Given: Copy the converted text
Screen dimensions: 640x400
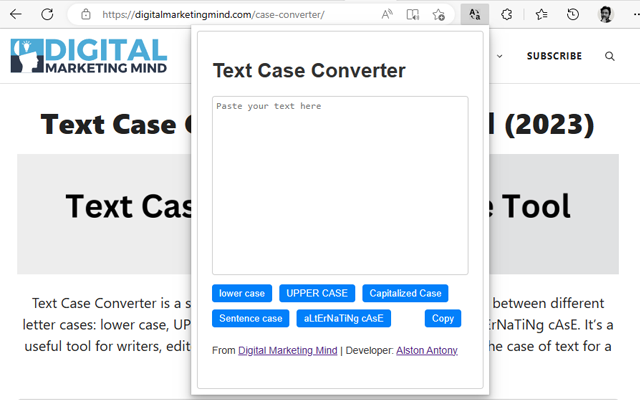Looking at the screenshot, I should 443,318.
